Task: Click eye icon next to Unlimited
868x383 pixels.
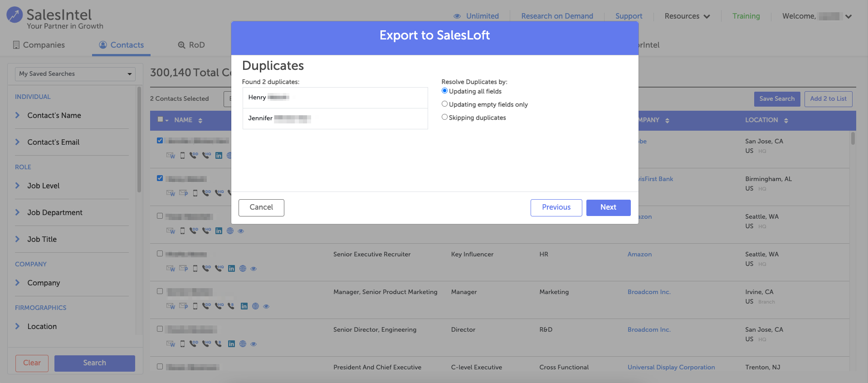Action: (x=457, y=16)
